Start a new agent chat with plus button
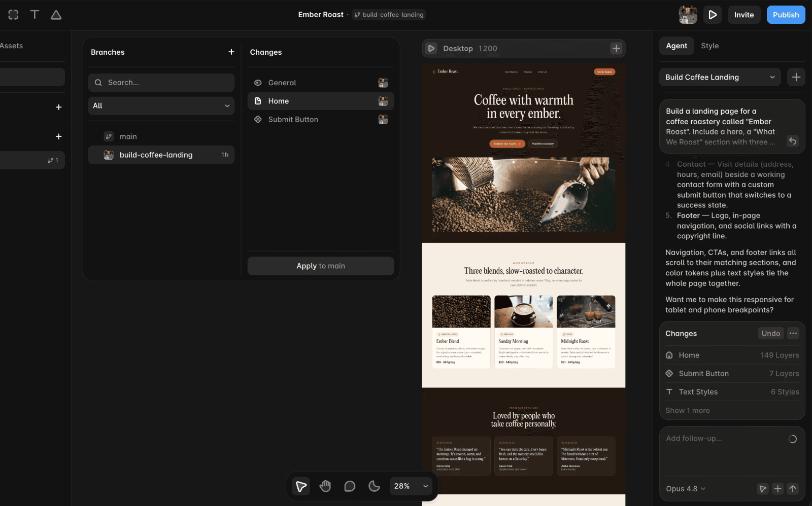 coord(796,77)
